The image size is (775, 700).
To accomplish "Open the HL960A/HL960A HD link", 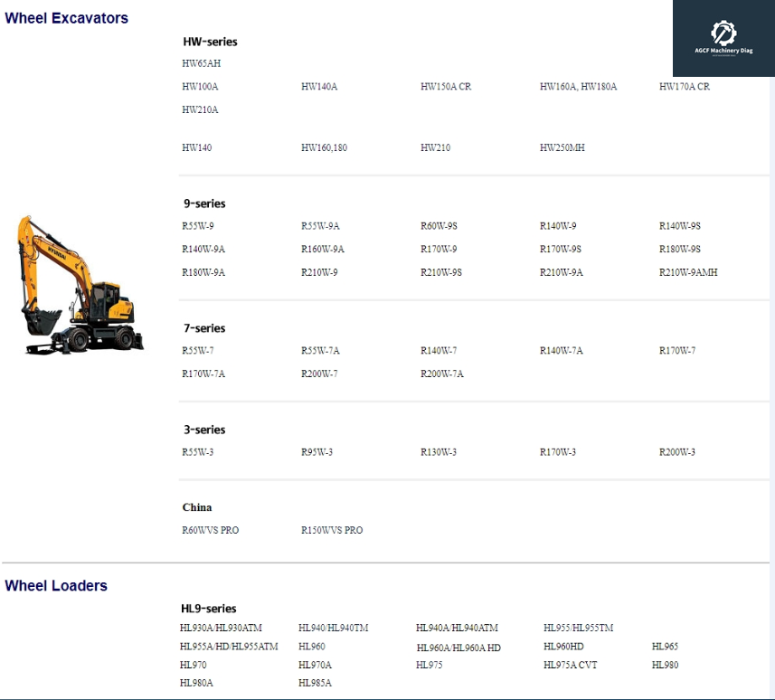I will [458, 648].
